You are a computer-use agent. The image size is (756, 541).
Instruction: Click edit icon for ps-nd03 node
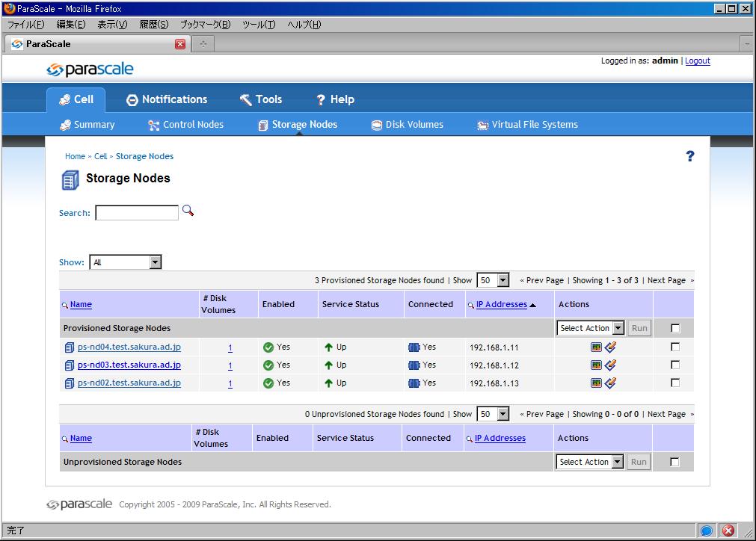click(610, 365)
